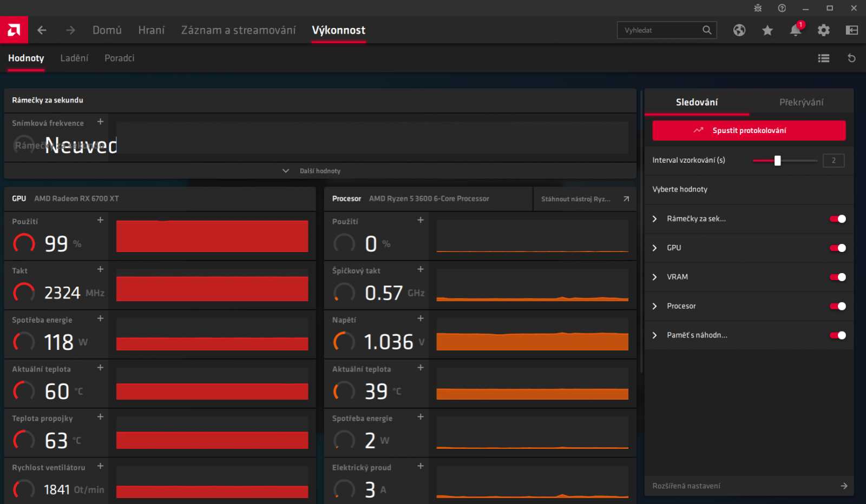
Task: Click plus next to Procesor Použití
Action: coord(421,220)
